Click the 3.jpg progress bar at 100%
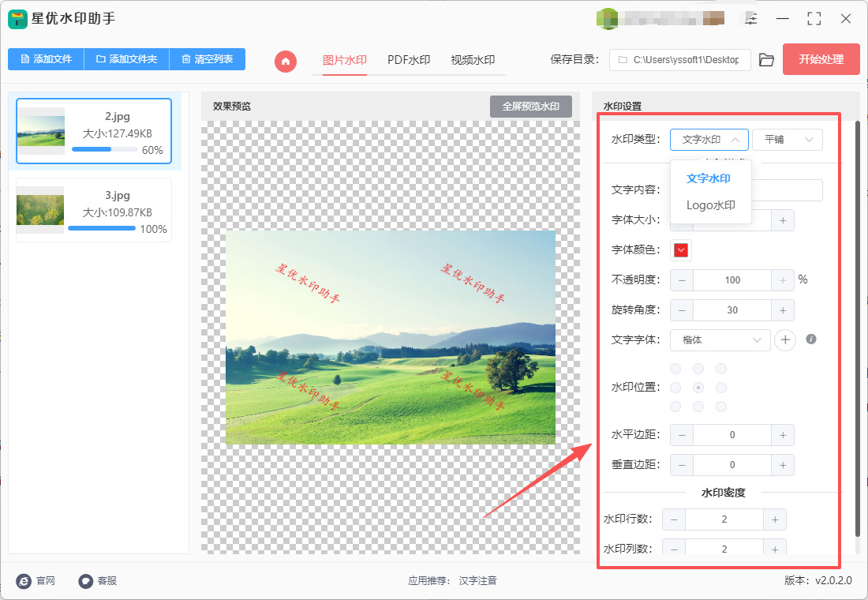 102,228
